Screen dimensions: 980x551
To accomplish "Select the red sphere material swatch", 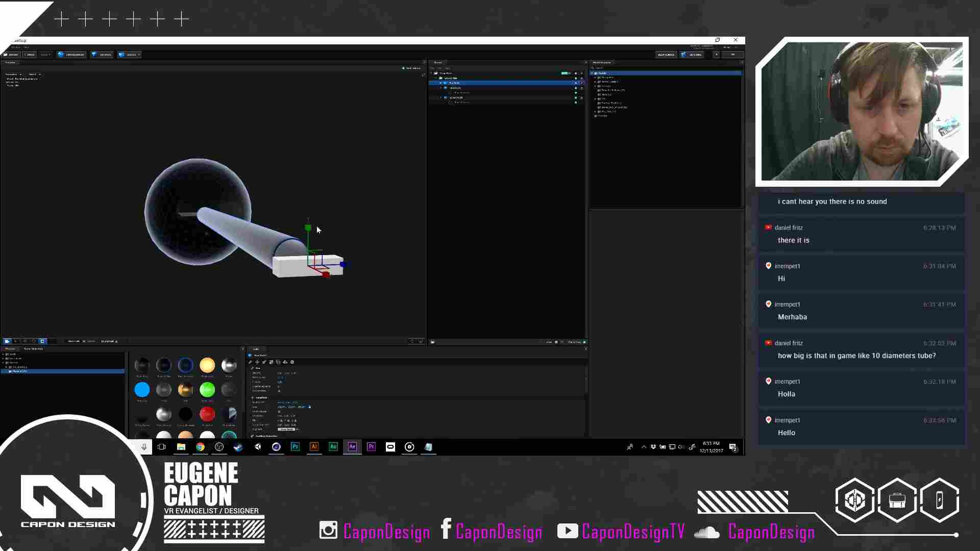I will [x=207, y=414].
